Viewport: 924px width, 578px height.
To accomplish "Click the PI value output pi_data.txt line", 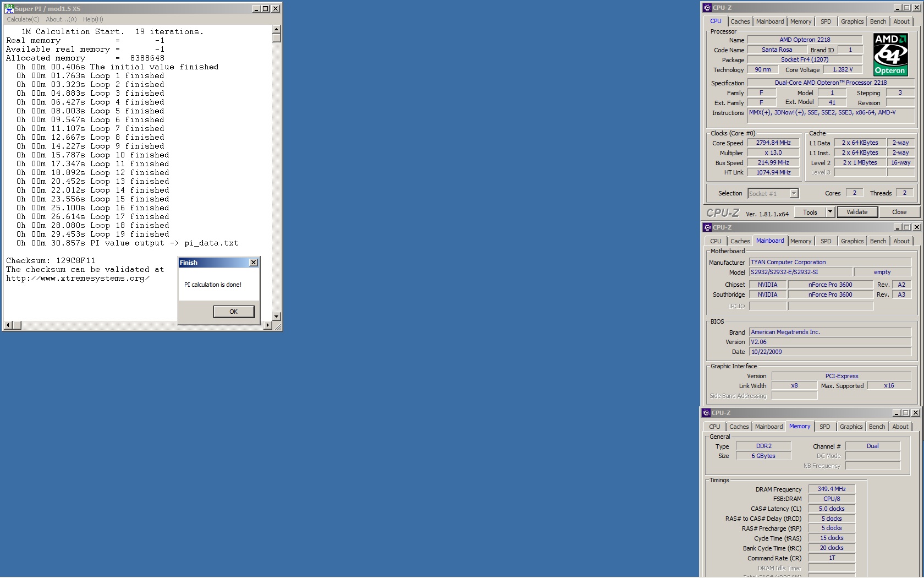I will click(127, 243).
